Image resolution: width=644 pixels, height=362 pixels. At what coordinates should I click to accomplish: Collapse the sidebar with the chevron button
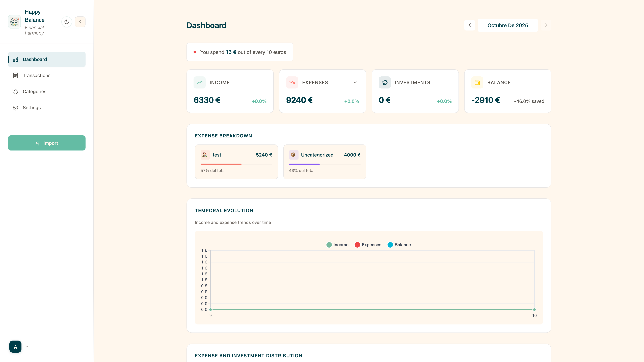(x=80, y=22)
